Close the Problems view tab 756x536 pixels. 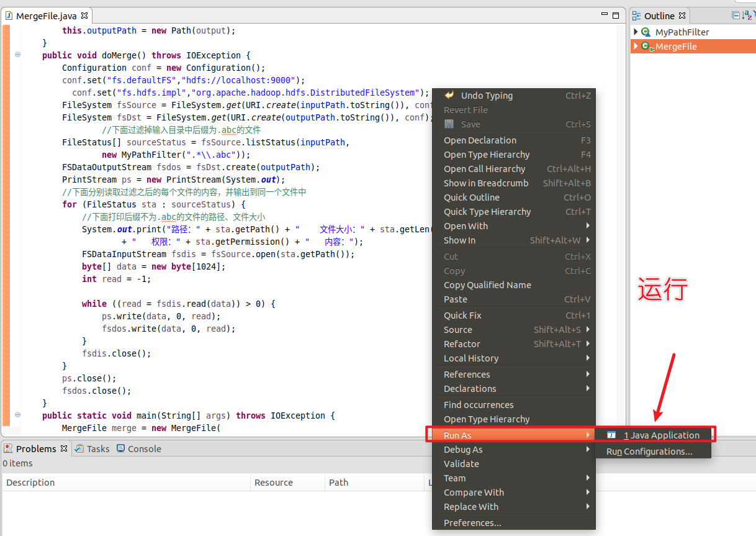(x=64, y=448)
